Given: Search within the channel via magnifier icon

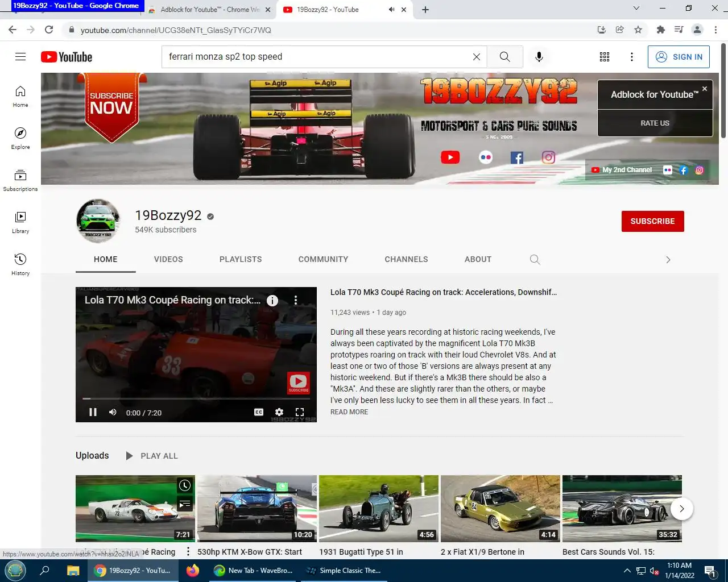Looking at the screenshot, I should tap(535, 259).
